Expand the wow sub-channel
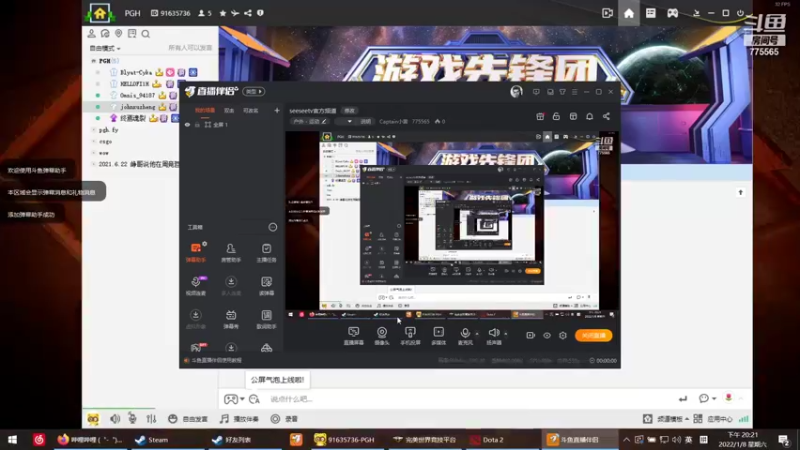The width and height of the screenshot is (800, 450). point(93,153)
